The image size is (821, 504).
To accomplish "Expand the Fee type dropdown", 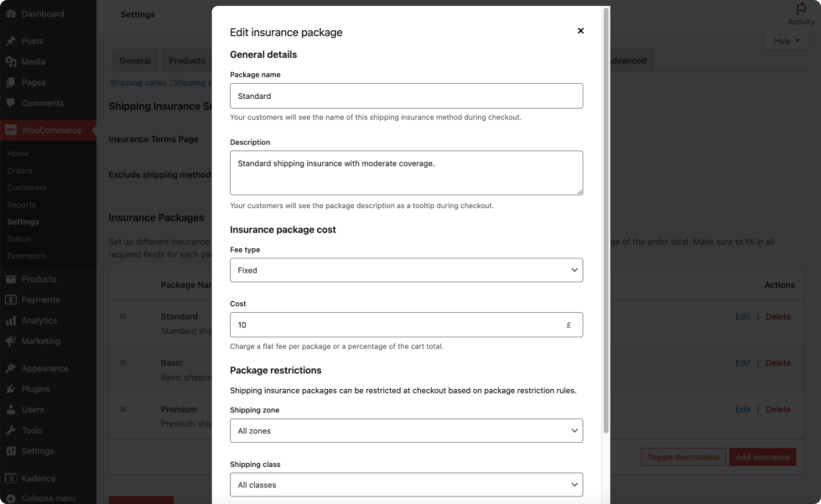I will pos(406,270).
